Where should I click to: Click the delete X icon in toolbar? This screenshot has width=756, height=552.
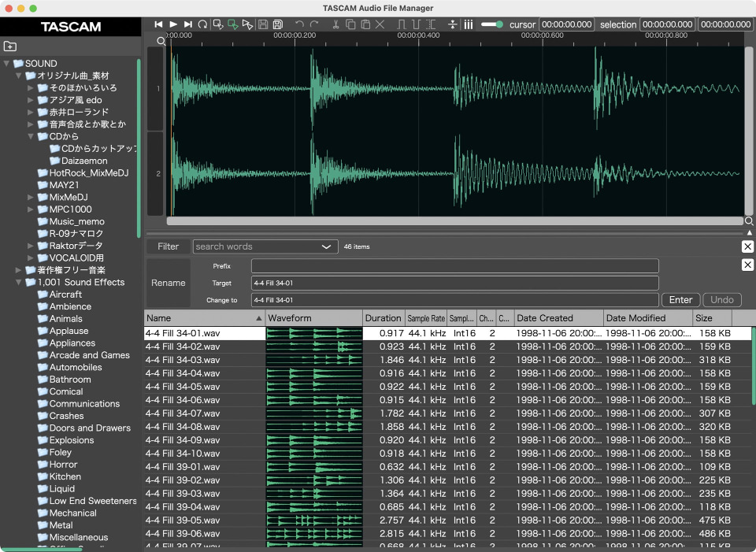(380, 25)
